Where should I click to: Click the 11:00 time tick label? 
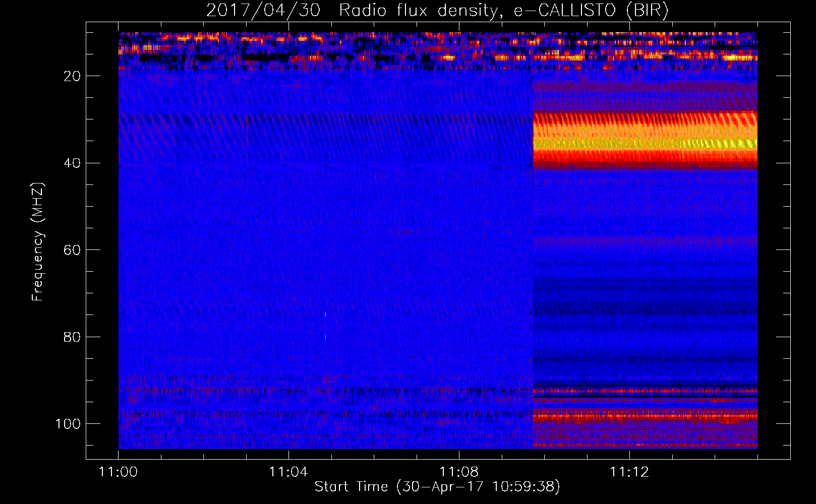pos(118,472)
